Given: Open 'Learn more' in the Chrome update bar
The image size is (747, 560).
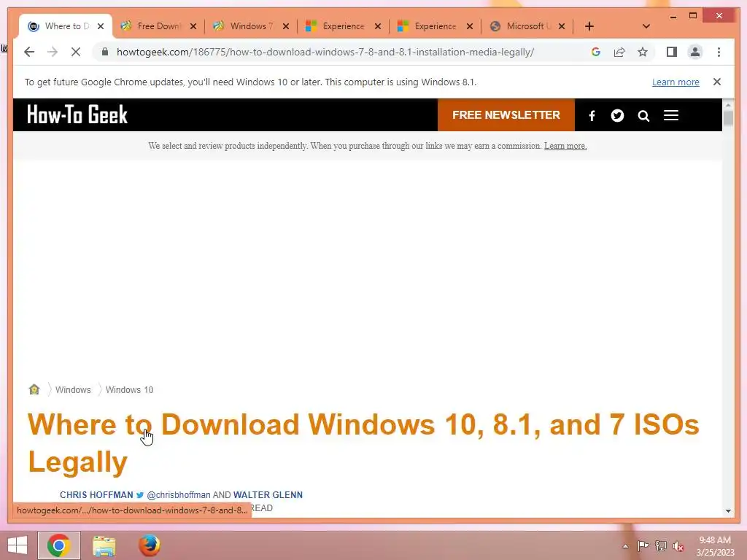Looking at the screenshot, I should [x=676, y=82].
